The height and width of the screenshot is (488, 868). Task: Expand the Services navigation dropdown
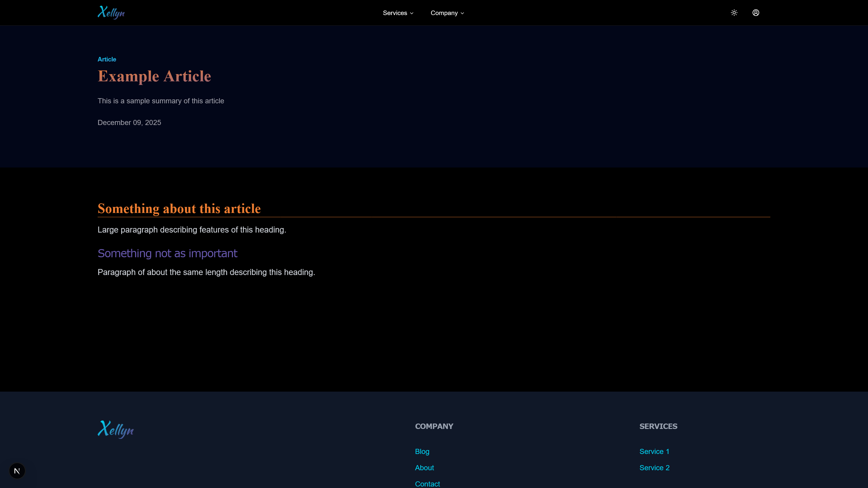click(398, 13)
